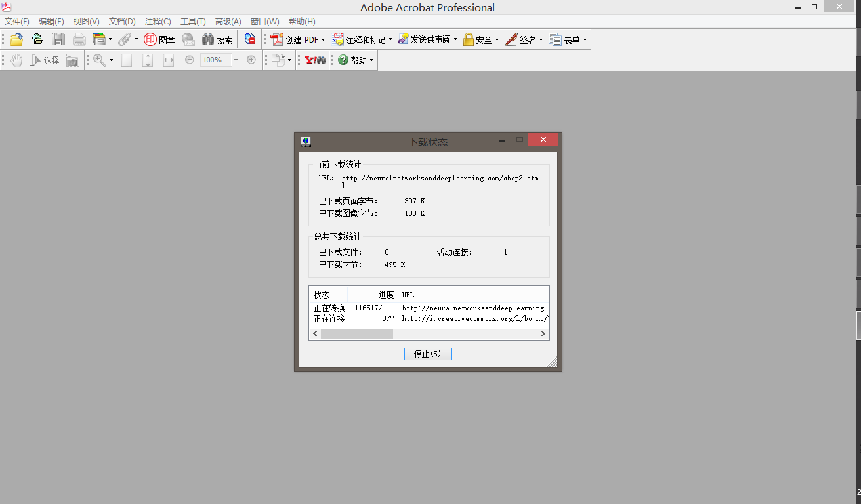Open the paperclip attach dropdown arrow
Screen dimensions: 861x504
point(136,39)
